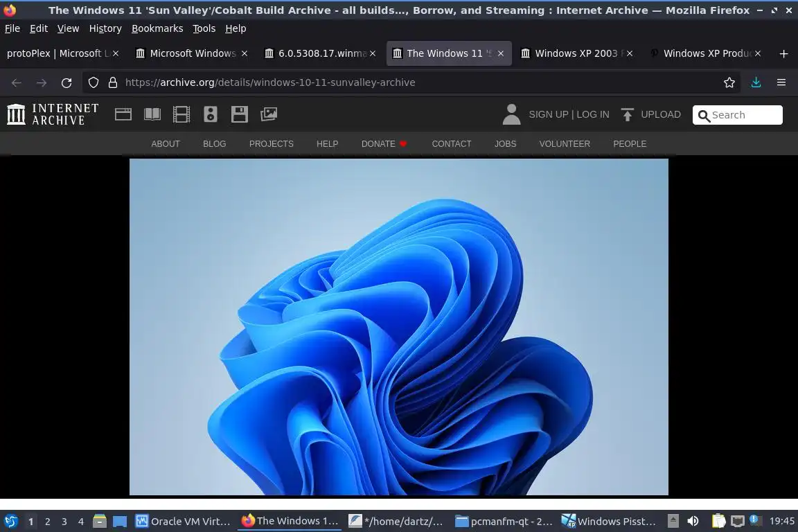Click the LOG IN link
798x532 pixels.
[593, 114]
